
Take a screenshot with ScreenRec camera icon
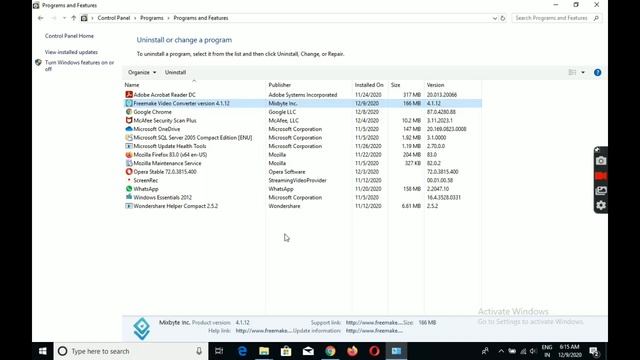(x=601, y=161)
